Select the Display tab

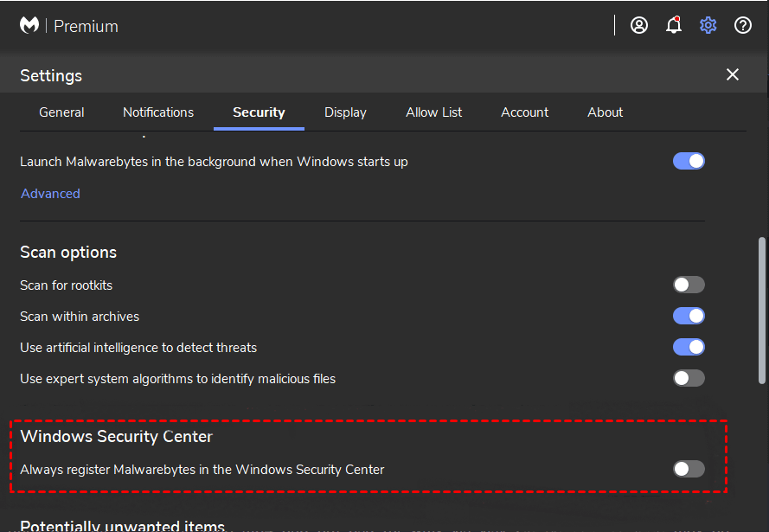[x=345, y=112]
